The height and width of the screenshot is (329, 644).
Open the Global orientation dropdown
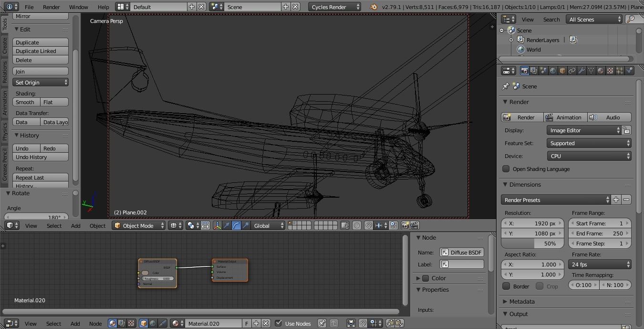[269, 225]
